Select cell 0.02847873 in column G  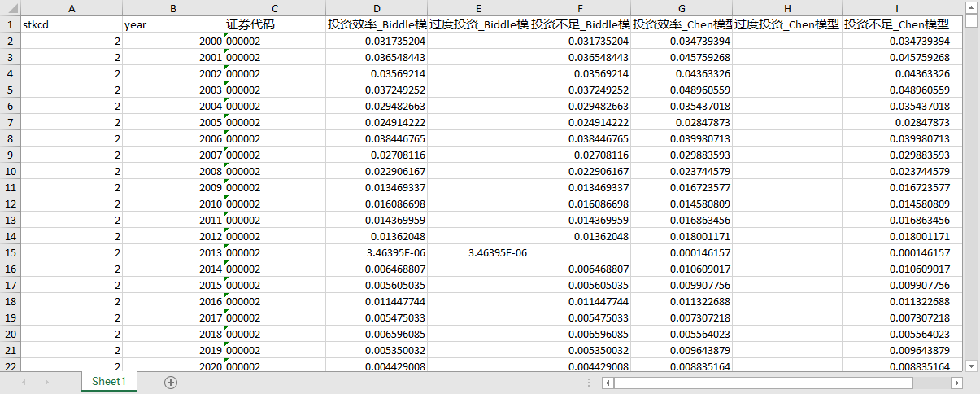[x=682, y=122]
